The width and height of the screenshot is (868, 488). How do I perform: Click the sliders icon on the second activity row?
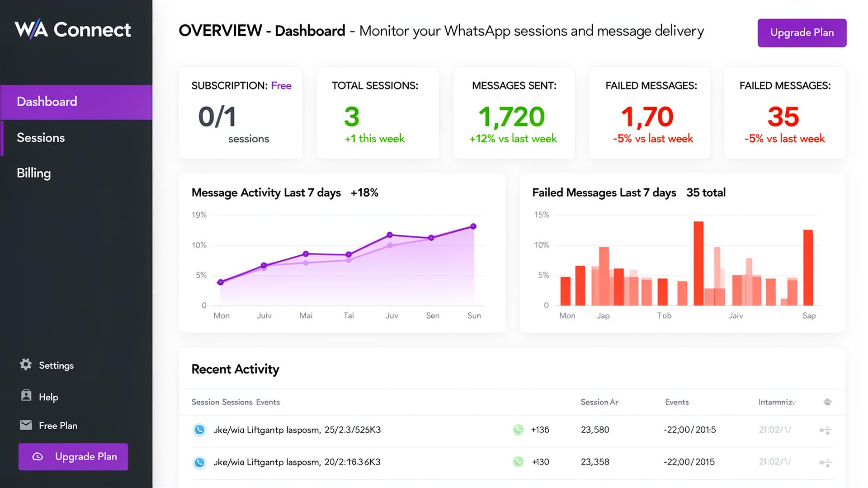[x=826, y=462]
